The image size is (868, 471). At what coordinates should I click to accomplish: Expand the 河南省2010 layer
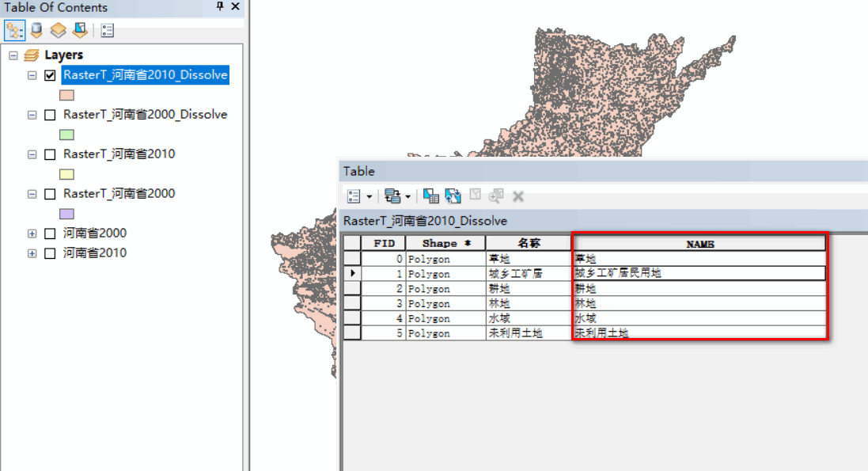[x=32, y=253]
